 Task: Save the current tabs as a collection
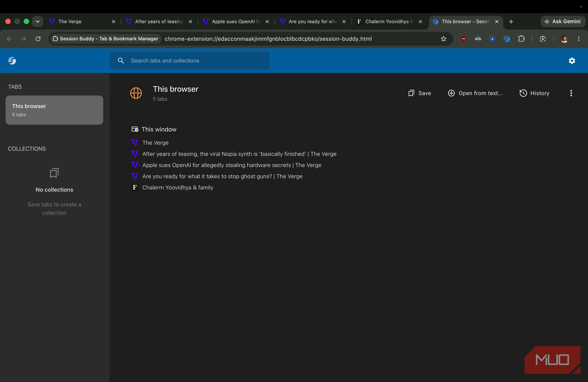[x=420, y=93]
